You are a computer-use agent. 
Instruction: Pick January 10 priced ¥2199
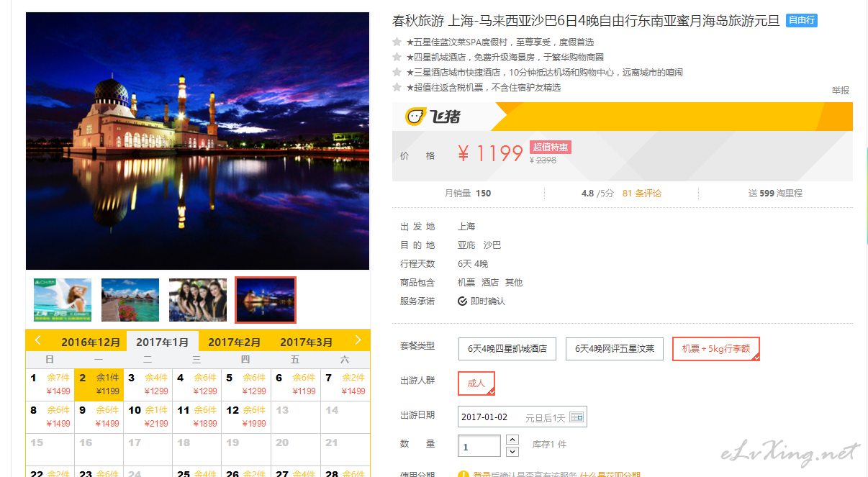[148, 417]
